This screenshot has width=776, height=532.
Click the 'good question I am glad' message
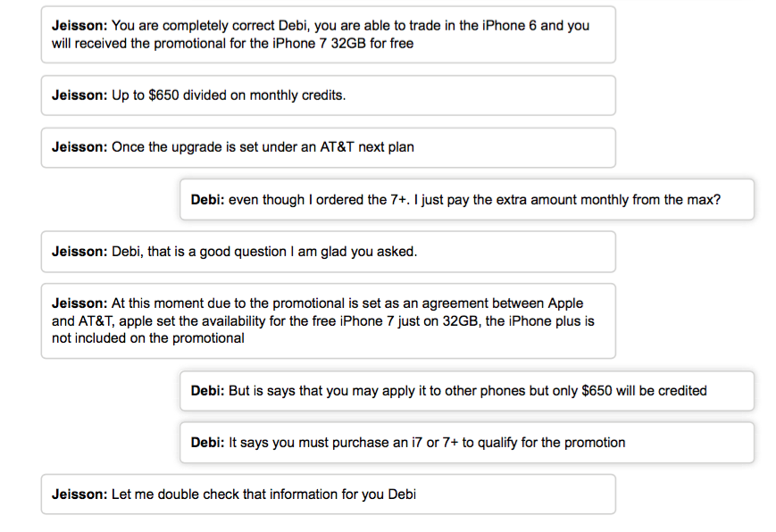tap(328, 252)
